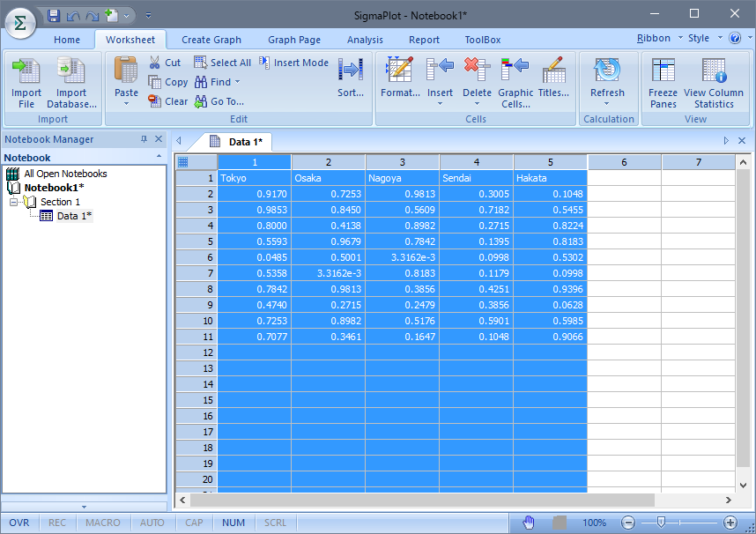Zoom in with the plus button

(x=730, y=523)
